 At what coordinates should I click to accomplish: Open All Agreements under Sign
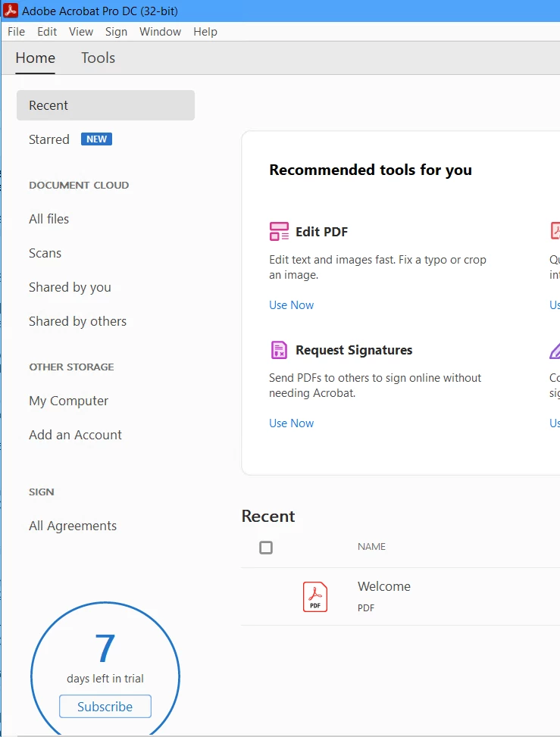(73, 526)
